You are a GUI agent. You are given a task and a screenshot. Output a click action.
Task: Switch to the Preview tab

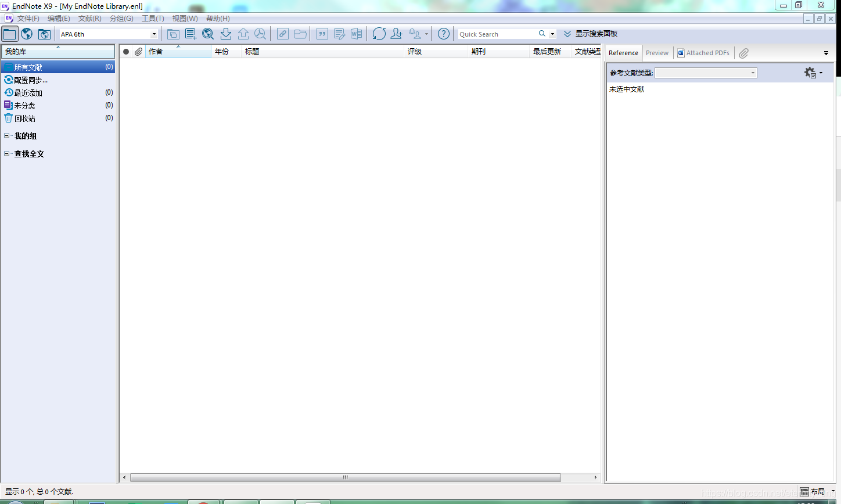tap(657, 53)
